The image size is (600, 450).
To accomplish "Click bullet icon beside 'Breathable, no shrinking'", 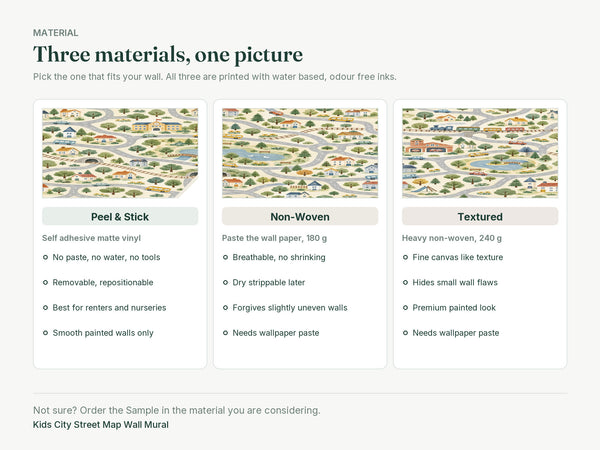I will (225, 257).
